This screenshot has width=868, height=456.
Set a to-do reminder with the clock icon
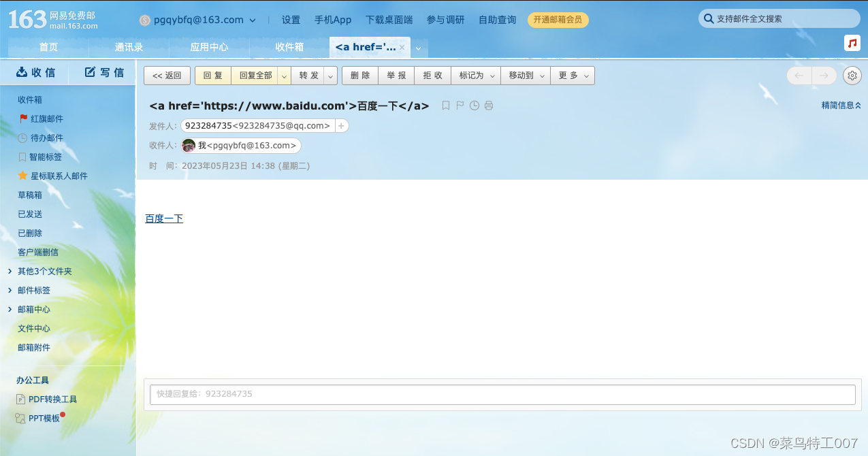tap(475, 105)
